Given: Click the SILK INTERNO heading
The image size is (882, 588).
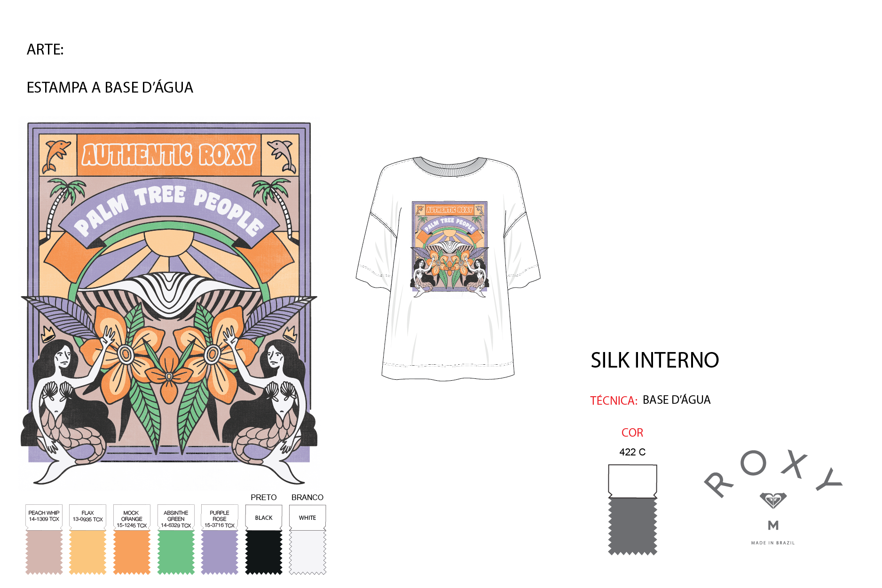Looking at the screenshot, I should click(x=654, y=361).
